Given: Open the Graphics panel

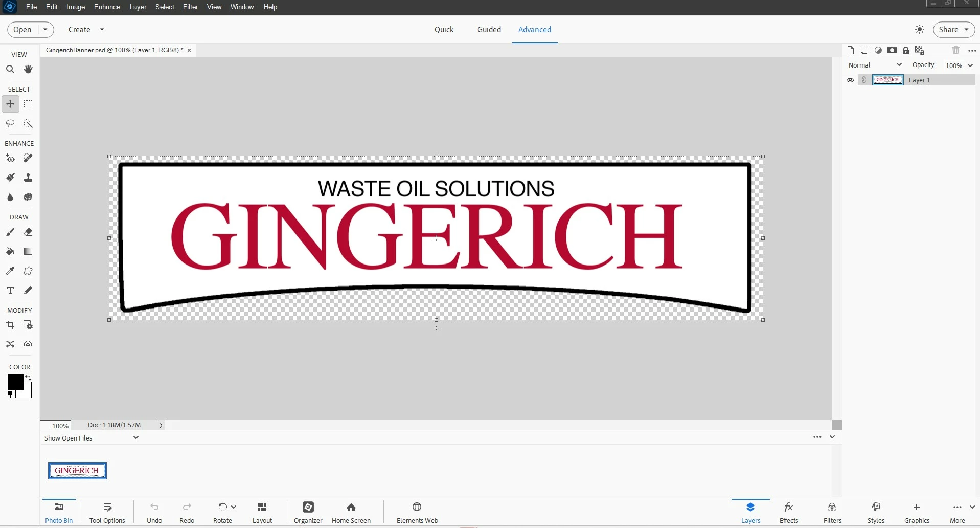Looking at the screenshot, I should point(917,512).
